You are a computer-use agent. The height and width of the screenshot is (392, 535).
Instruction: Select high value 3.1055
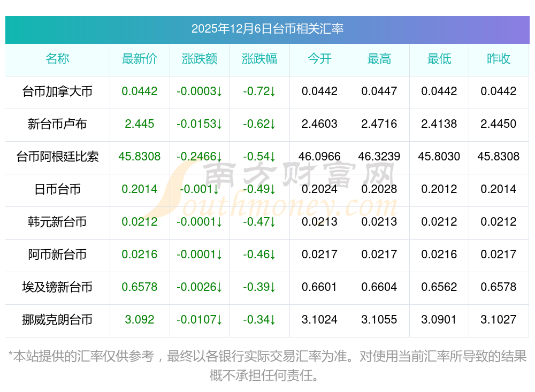pyautogui.click(x=379, y=320)
